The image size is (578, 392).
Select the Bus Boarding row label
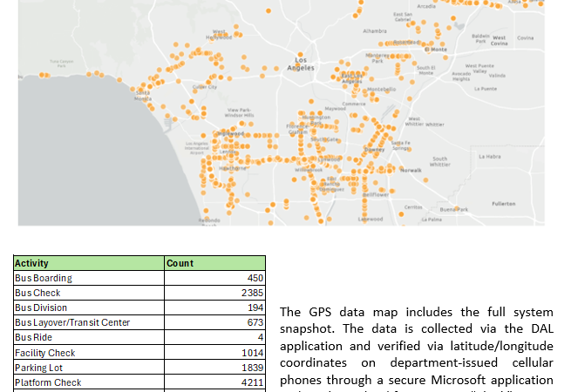44,278
